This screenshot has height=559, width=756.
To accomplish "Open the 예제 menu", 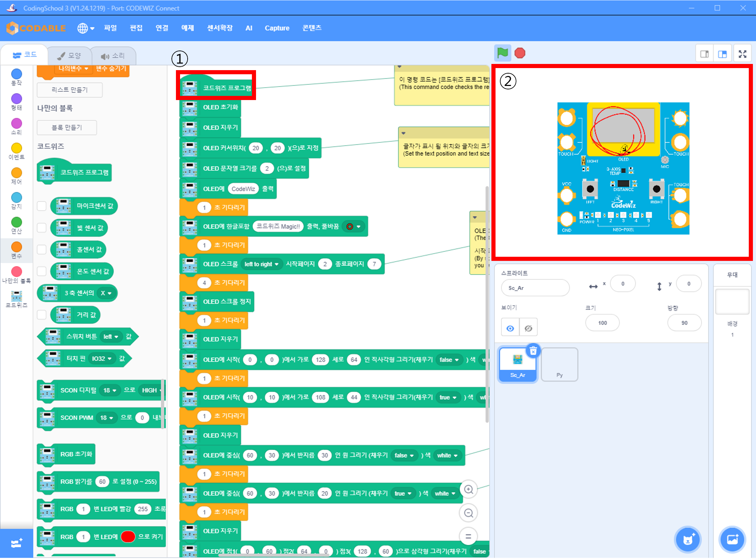I will pos(188,28).
